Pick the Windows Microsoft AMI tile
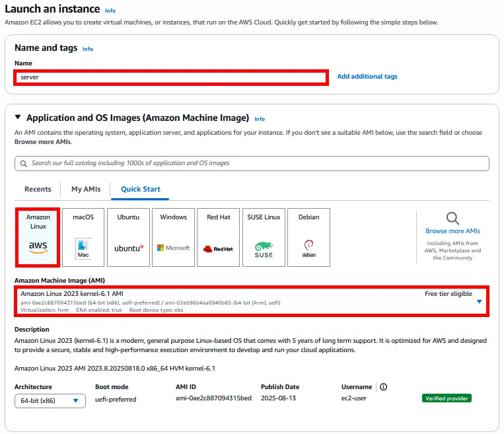Viewport: 504px width, 434px height. coord(173,237)
